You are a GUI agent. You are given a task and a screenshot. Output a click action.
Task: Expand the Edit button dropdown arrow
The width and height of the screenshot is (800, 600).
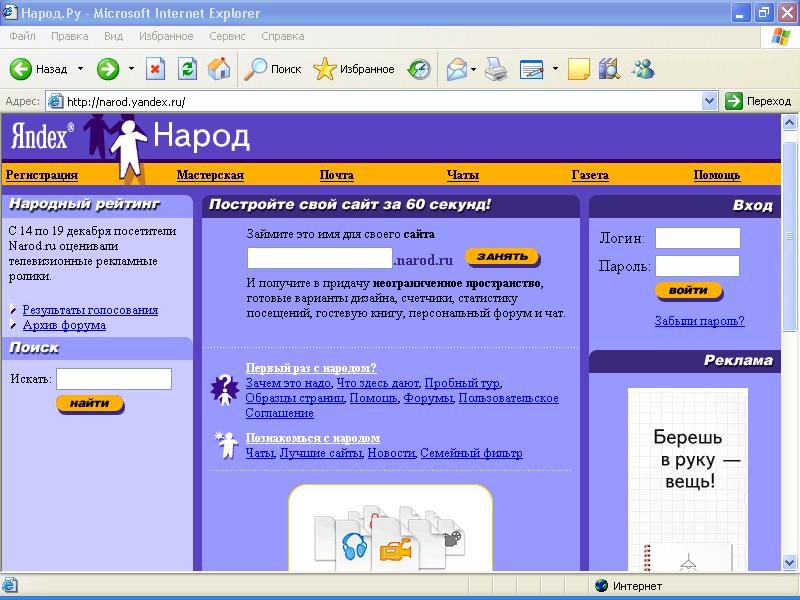point(555,69)
